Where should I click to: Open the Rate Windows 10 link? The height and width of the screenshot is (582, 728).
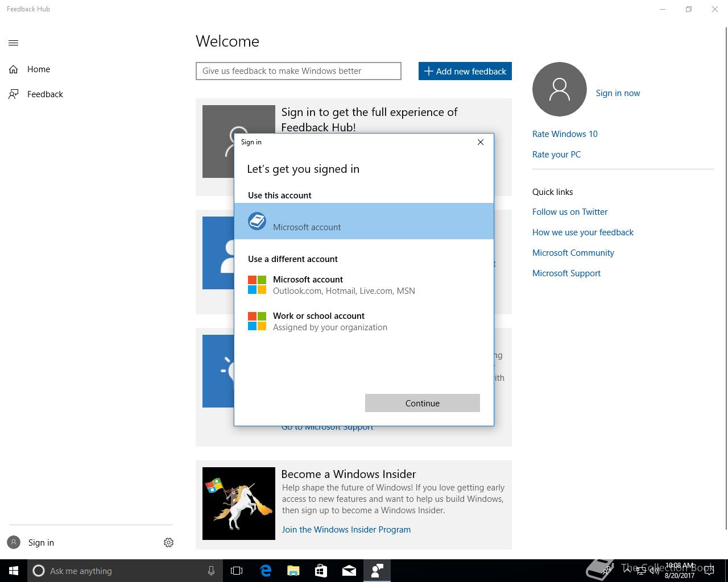[565, 134]
